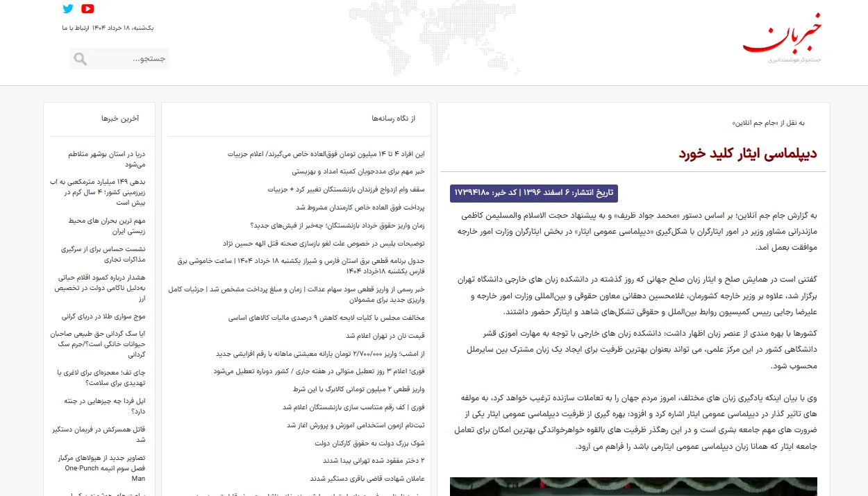Open the YouTube icon in the header
868x496 pixels.
[87, 9]
